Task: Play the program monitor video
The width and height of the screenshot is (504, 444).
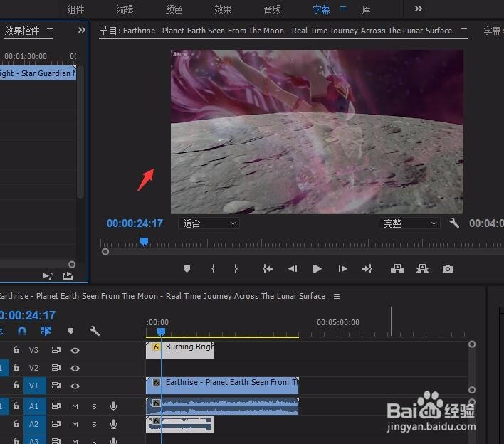Action: (x=317, y=268)
